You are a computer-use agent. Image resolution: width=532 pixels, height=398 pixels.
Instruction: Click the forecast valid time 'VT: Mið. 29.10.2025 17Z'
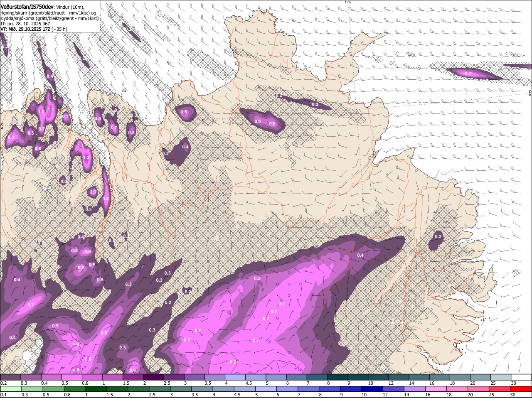(26, 29)
